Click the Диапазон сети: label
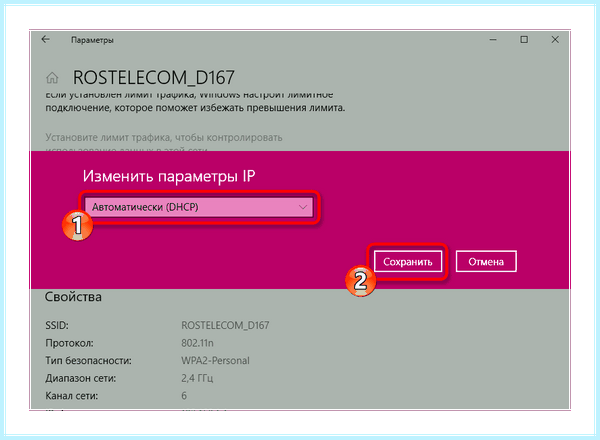 coord(81,378)
